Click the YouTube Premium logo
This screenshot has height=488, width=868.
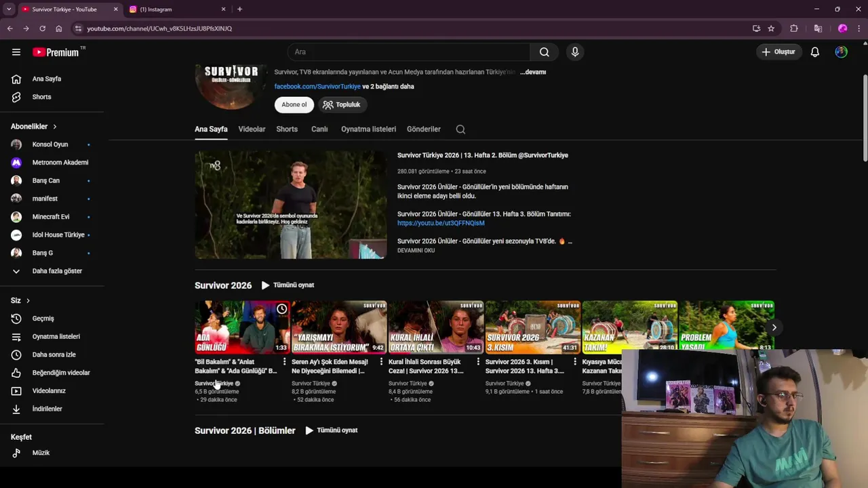(56, 52)
